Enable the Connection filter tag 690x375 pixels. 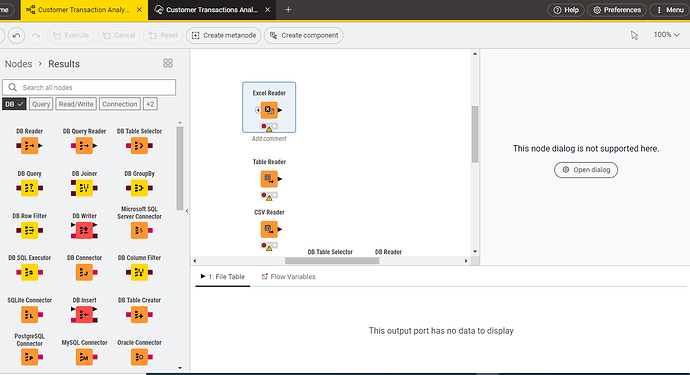point(120,104)
